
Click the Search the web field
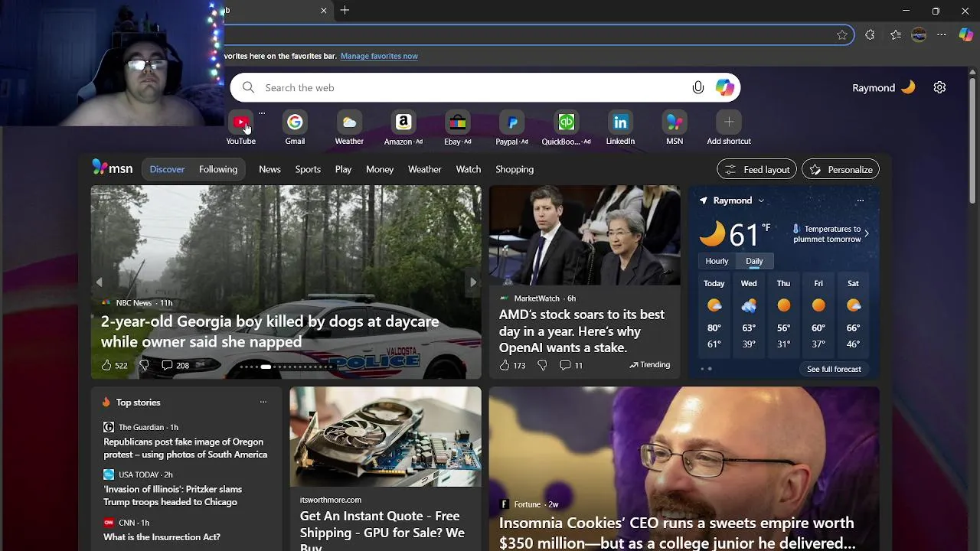click(484, 87)
